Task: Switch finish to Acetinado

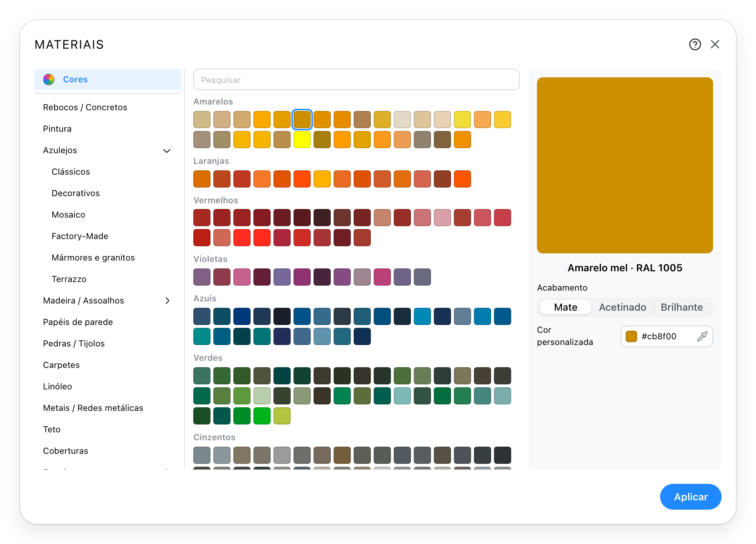Action: pos(622,307)
